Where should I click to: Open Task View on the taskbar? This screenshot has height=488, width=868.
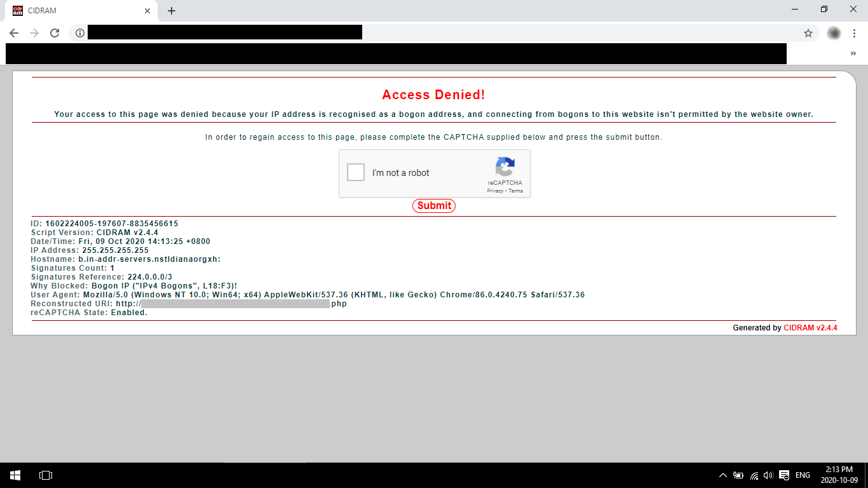pos(46,475)
